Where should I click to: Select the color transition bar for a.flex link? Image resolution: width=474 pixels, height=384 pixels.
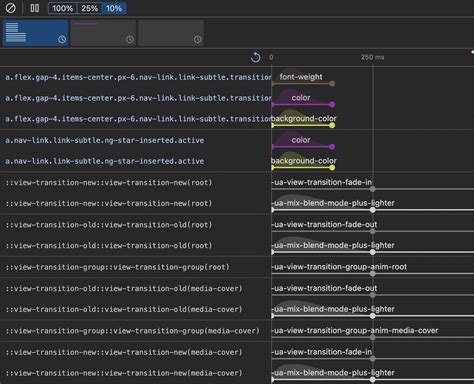pos(302,104)
